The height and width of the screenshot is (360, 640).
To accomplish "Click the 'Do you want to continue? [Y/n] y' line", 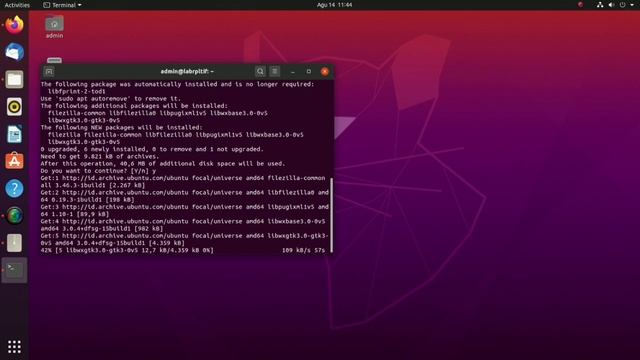I will pyautogui.click(x=98, y=171).
